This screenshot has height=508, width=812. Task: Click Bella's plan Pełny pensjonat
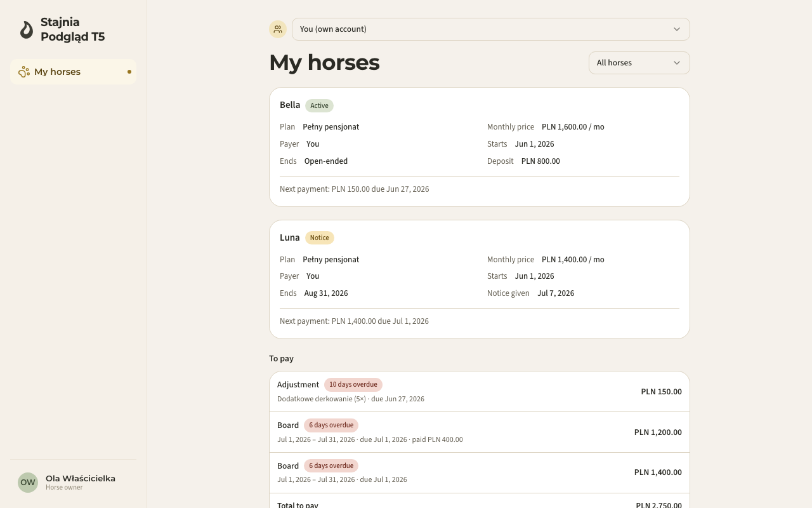click(x=331, y=127)
